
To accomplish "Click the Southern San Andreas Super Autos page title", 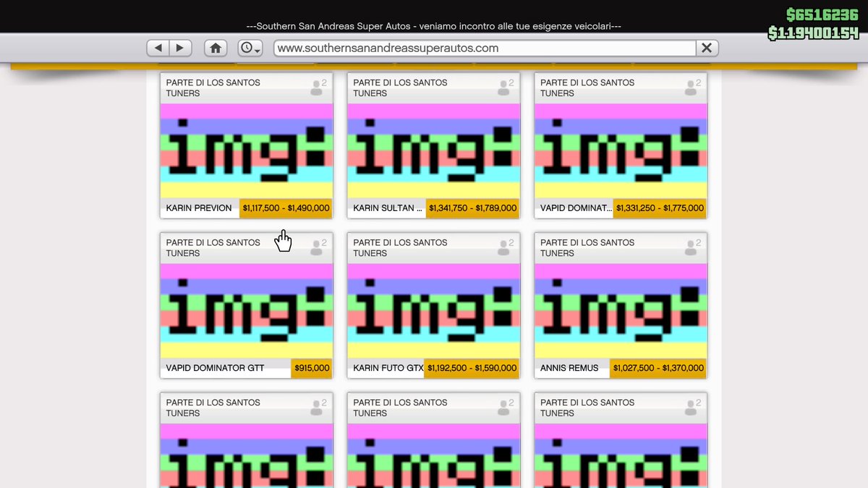I will [434, 26].
